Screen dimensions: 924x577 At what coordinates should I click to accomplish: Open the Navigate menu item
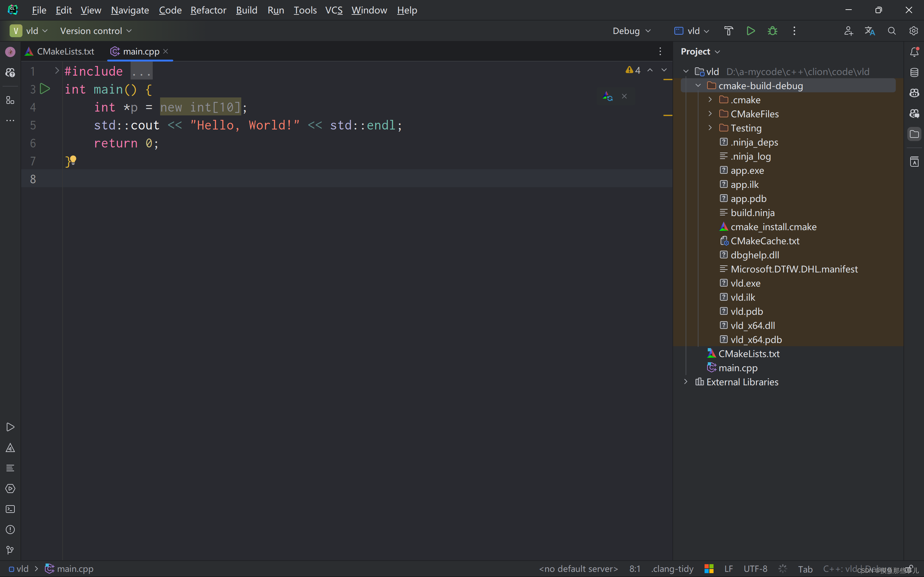point(130,10)
